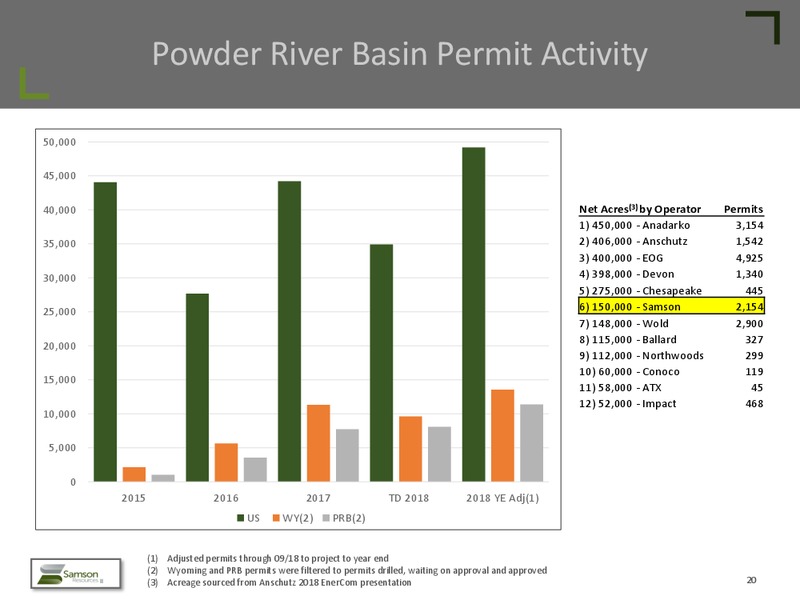
Task: Click the WY(2) legend color swatch
Action: tap(276, 518)
